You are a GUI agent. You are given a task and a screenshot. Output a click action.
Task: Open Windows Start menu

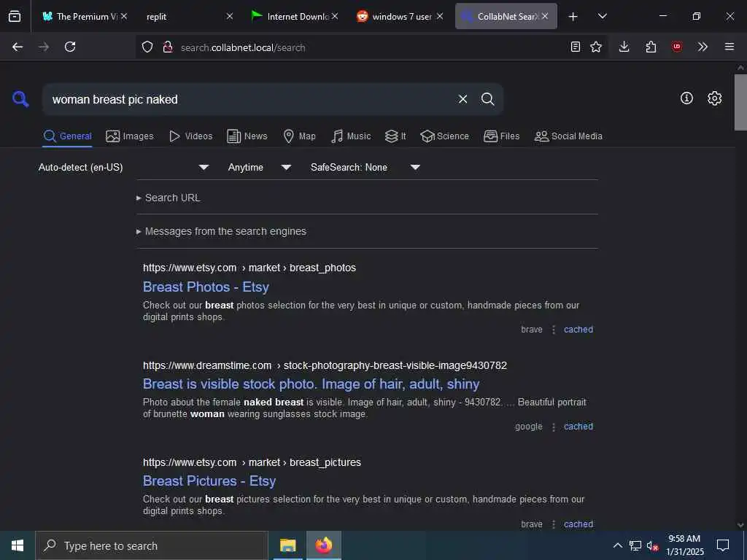[18, 545]
